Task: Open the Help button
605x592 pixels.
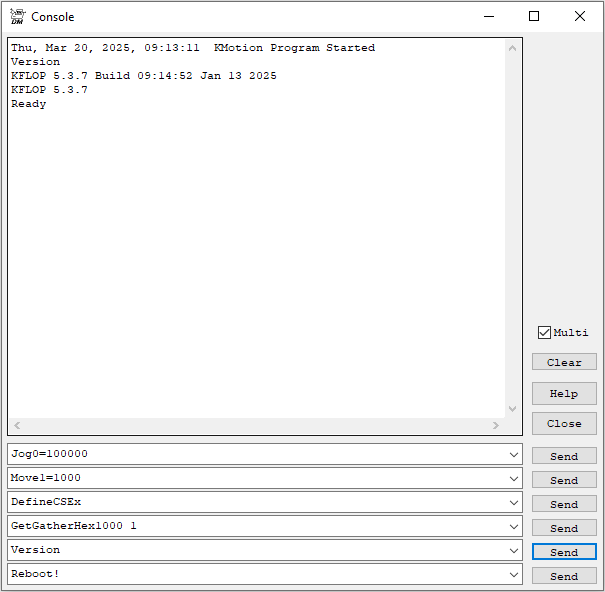Action: pos(564,393)
